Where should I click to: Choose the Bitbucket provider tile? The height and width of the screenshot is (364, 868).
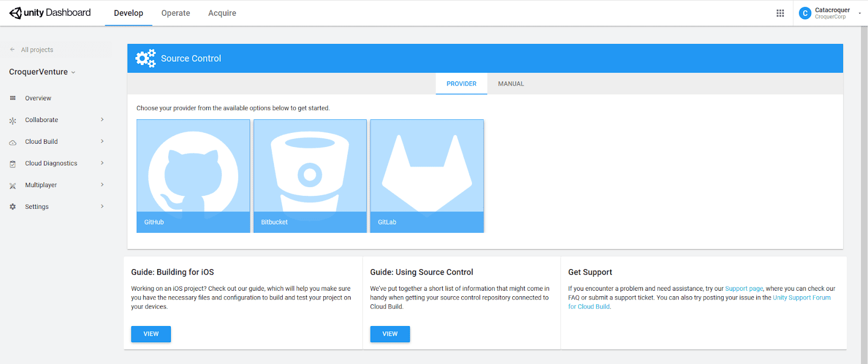(x=310, y=176)
